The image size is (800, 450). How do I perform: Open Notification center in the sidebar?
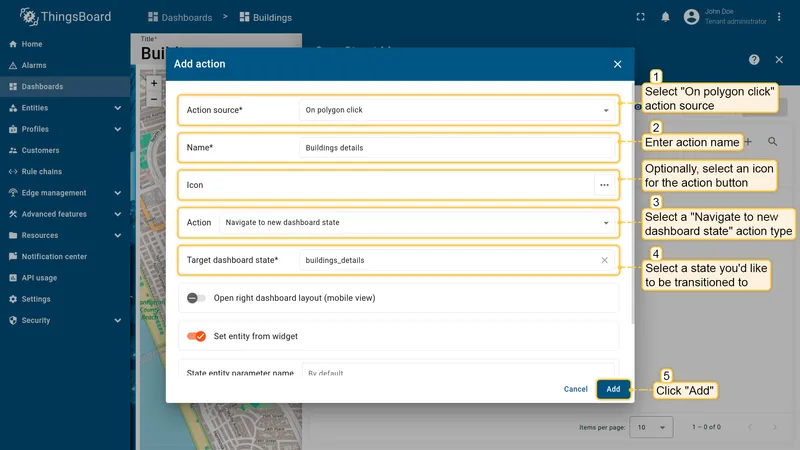coord(65,257)
